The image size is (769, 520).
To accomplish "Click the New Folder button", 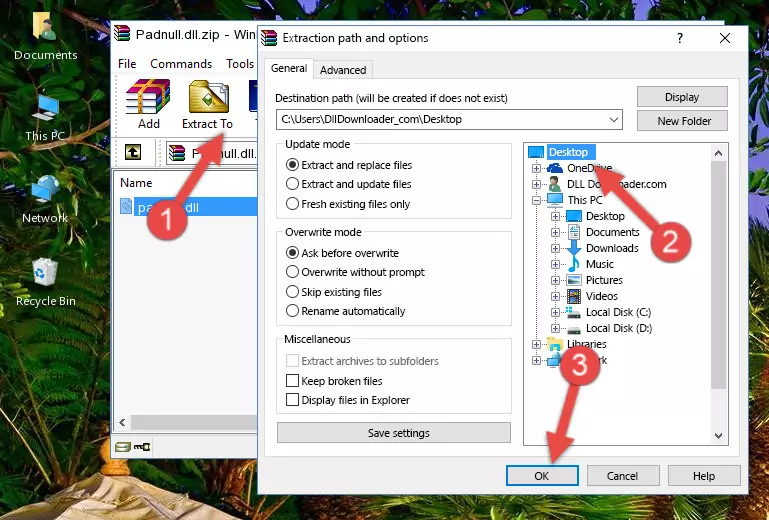I will (682, 121).
